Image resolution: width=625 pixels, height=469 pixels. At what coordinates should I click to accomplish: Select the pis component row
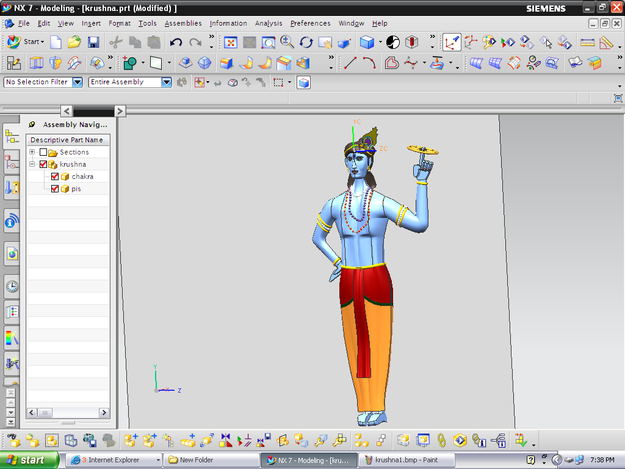click(x=68, y=189)
